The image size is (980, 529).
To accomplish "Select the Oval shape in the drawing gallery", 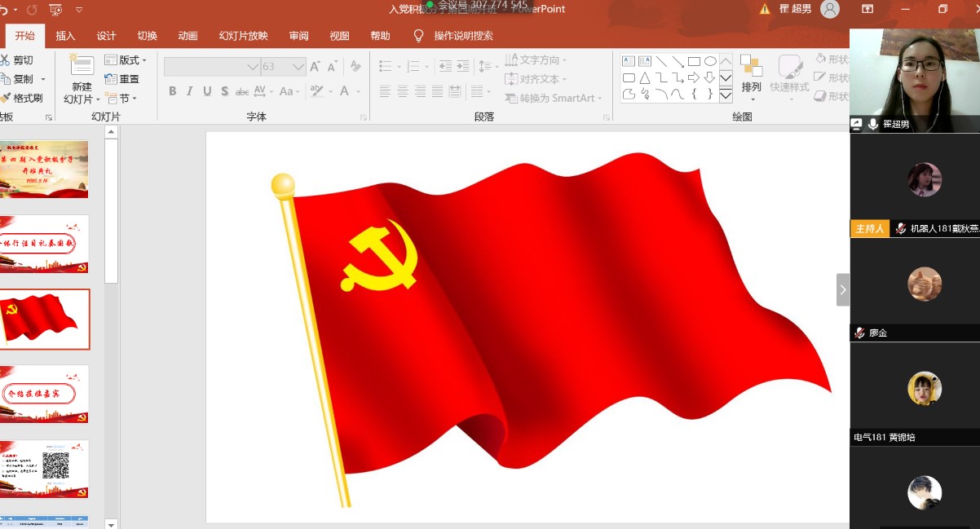I will (x=709, y=60).
